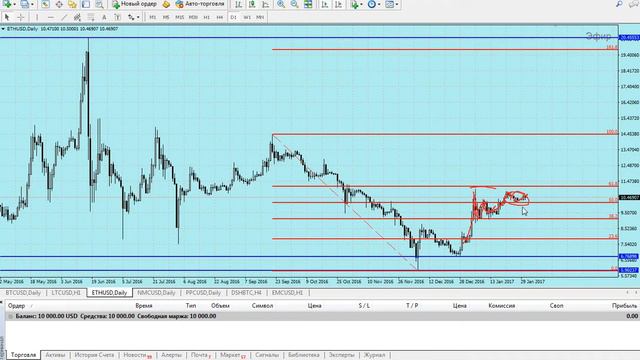Select the text tool A
The height and width of the screenshot is (360, 640).
point(104,17)
